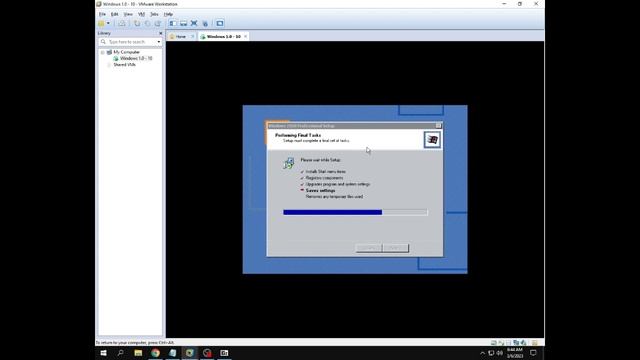This screenshot has height=360, width=640.
Task: Click the Take Snapshot toolbar icon
Action: 137,23
